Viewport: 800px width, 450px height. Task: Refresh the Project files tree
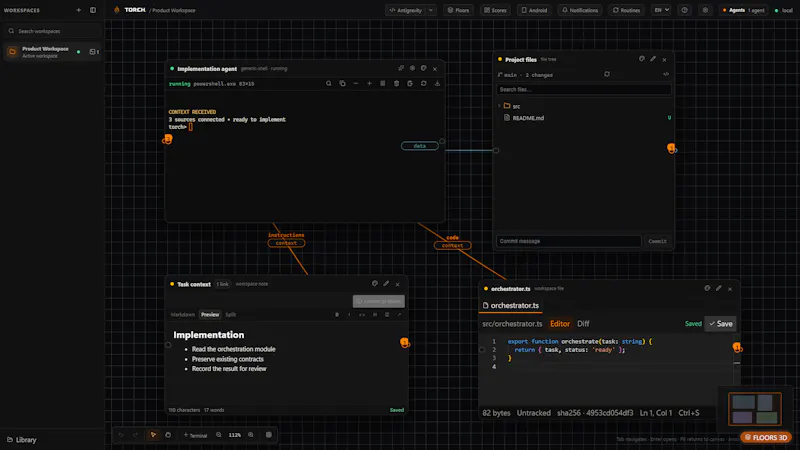(x=607, y=74)
